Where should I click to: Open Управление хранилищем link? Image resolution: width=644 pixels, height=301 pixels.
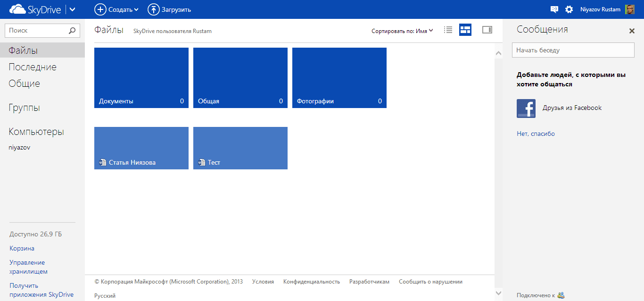coord(28,267)
